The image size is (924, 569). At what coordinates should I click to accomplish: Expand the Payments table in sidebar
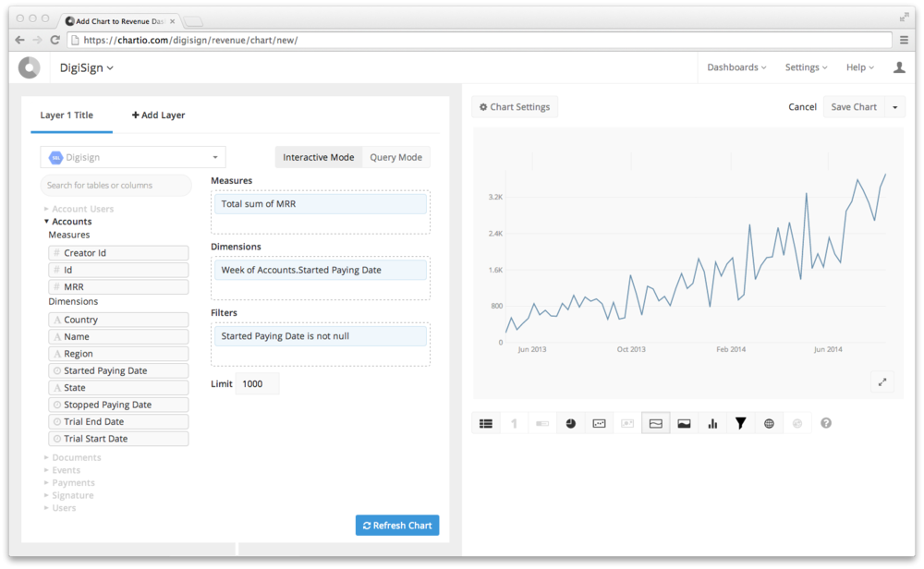pyautogui.click(x=73, y=483)
